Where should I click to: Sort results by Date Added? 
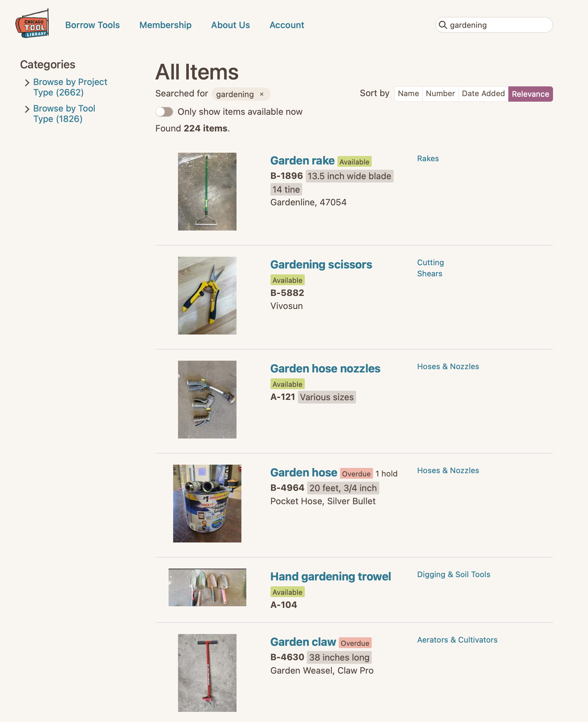[483, 94]
